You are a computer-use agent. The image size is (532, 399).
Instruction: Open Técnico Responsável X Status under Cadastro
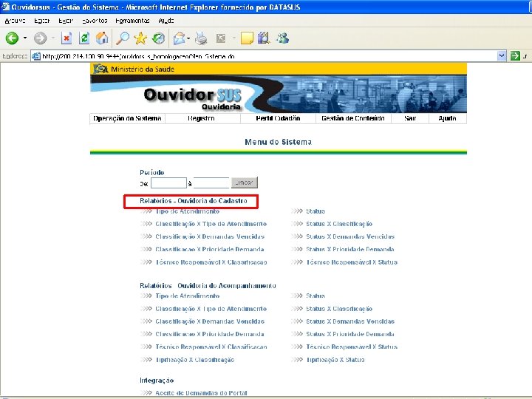[352, 262]
